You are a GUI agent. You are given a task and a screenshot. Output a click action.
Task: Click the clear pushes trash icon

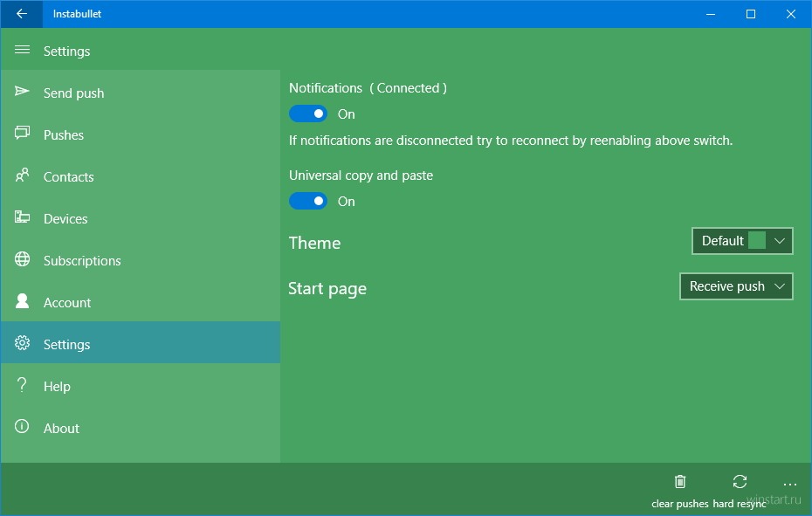point(680,482)
